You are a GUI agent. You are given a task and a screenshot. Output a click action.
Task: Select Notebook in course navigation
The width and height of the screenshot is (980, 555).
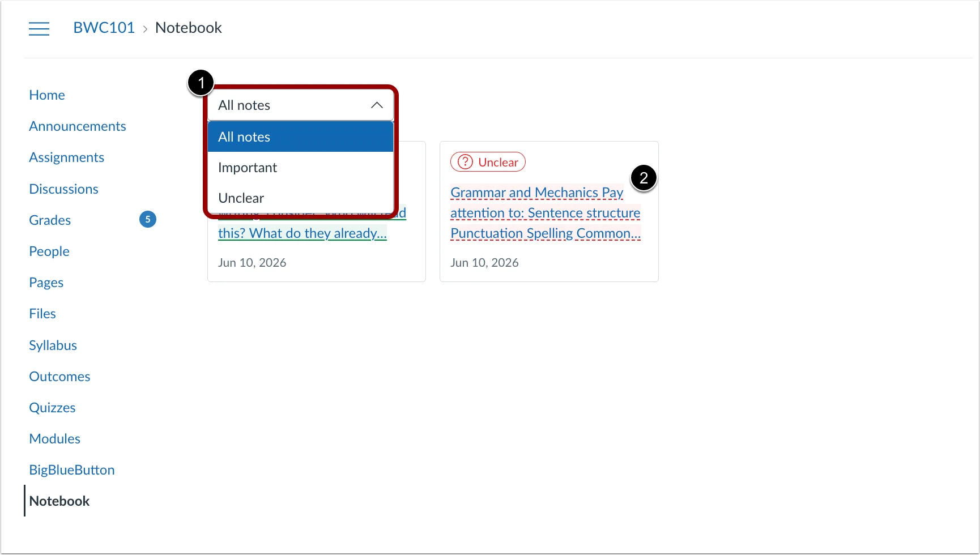coord(59,501)
